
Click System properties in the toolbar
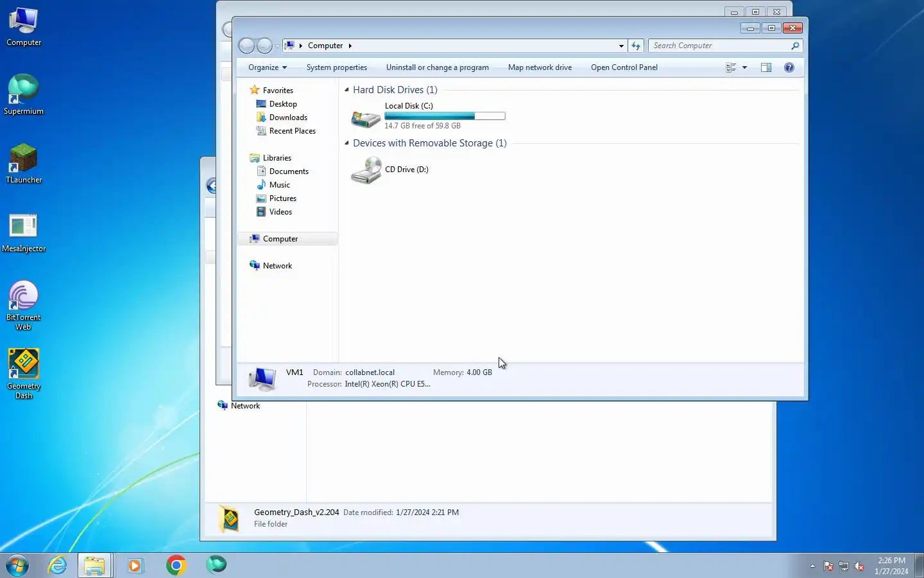(x=337, y=67)
